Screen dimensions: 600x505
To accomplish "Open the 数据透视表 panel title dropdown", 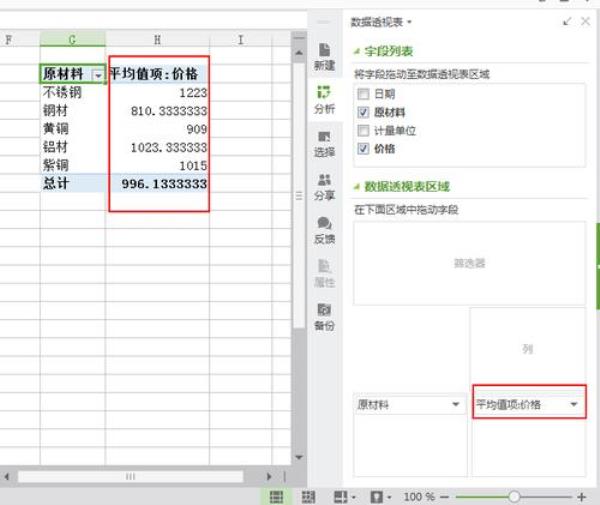I will coord(409,22).
